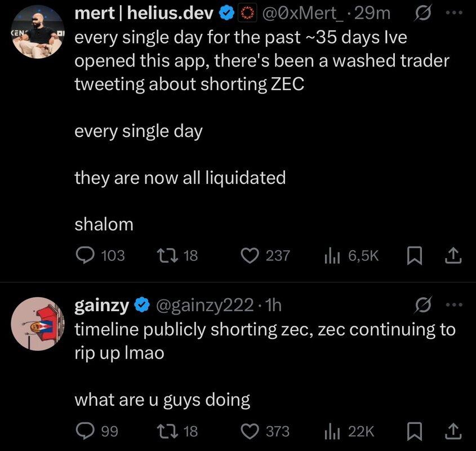View analytics on gainzy's 22K views tweet
Screen dimensions: 476x451
[x=330, y=431]
